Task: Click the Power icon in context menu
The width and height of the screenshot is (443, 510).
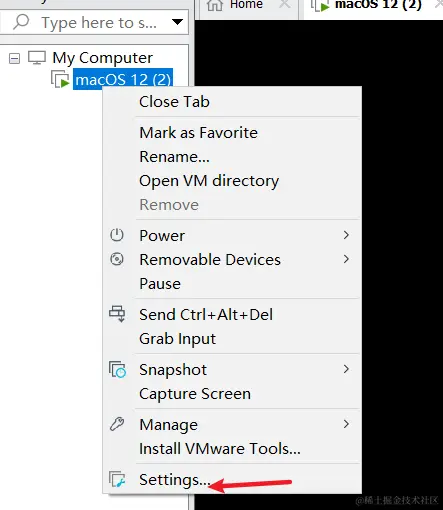Action: point(117,235)
